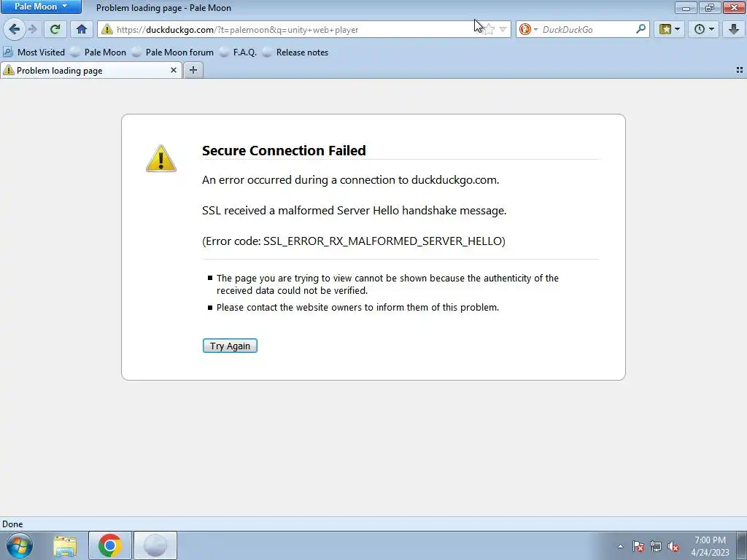Bookmark this page with the star icon

pyautogui.click(x=489, y=29)
